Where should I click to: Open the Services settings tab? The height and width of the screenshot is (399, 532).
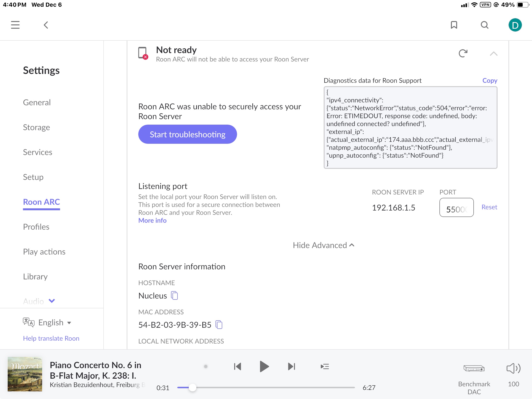pyautogui.click(x=38, y=152)
